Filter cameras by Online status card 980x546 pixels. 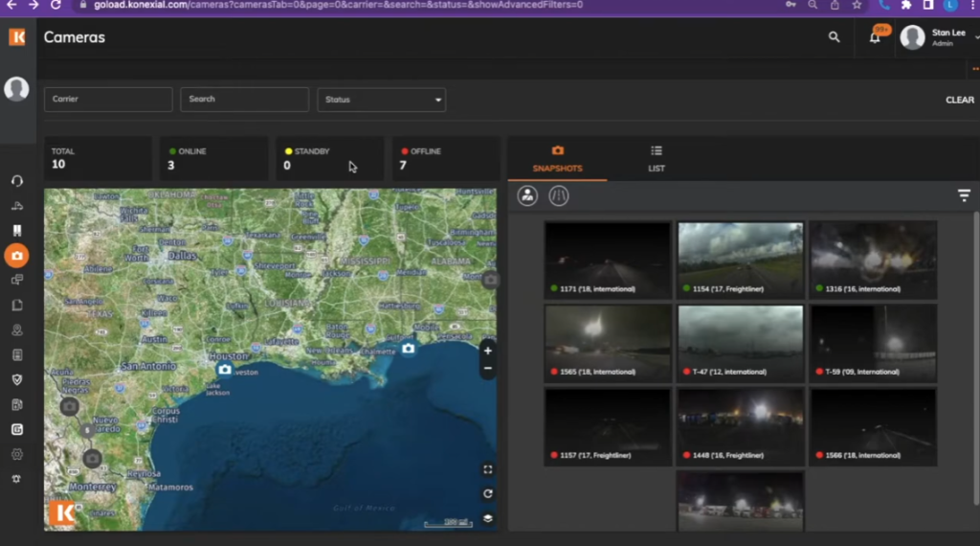click(x=212, y=158)
